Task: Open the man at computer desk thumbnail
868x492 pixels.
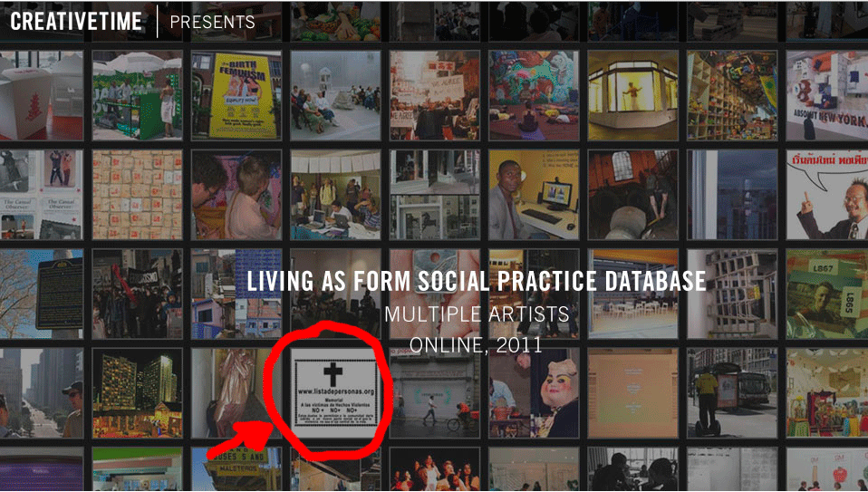Action: [535, 194]
